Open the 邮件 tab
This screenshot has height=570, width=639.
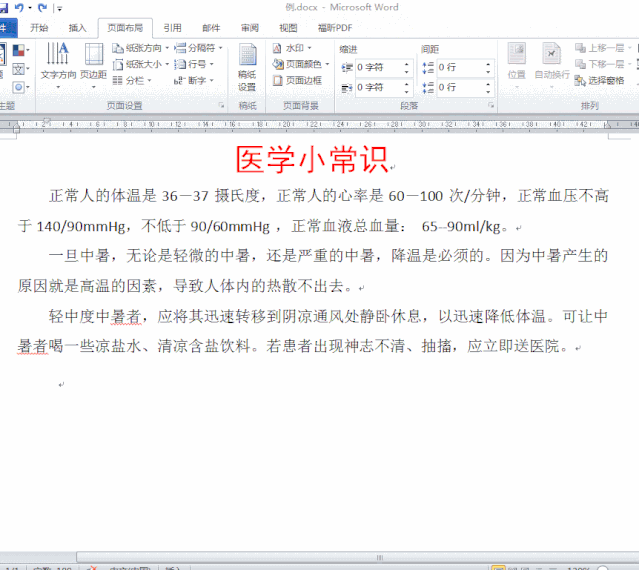click(211, 28)
